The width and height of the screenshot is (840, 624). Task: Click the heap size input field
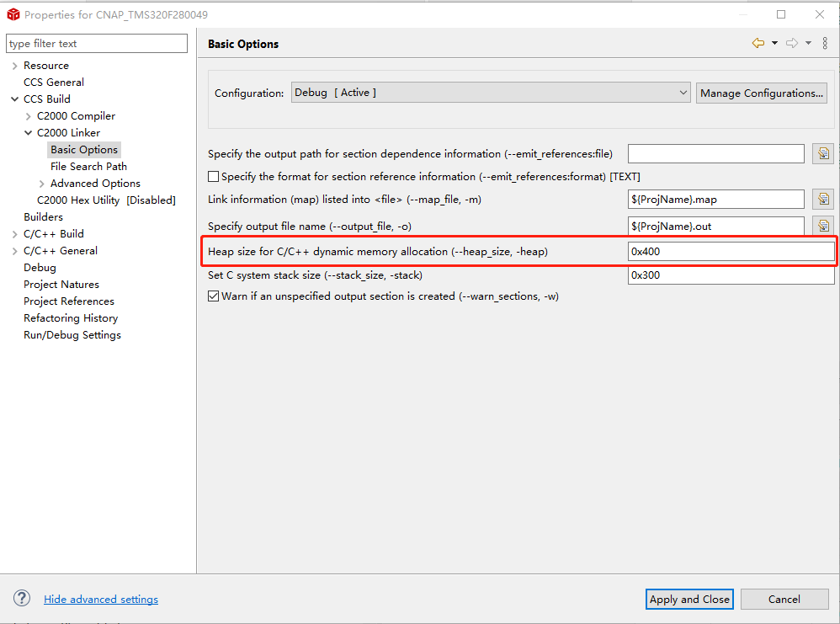point(731,252)
